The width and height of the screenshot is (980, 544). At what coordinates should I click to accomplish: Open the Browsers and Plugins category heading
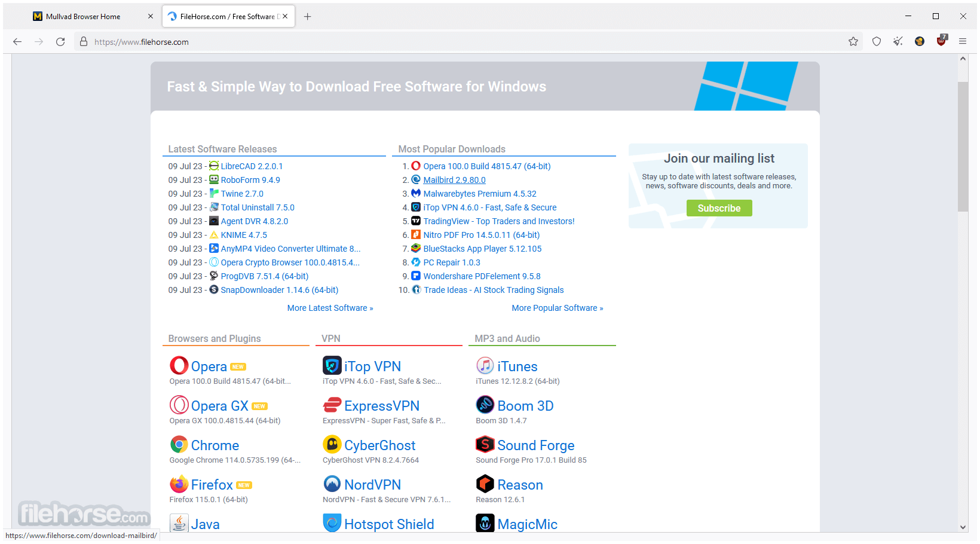tap(215, 338)
